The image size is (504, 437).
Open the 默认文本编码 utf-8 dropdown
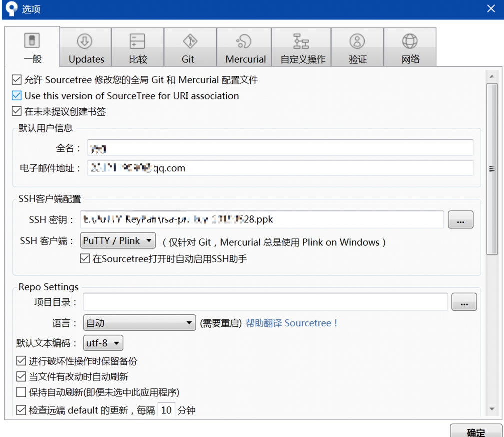[x=103, y=343]
